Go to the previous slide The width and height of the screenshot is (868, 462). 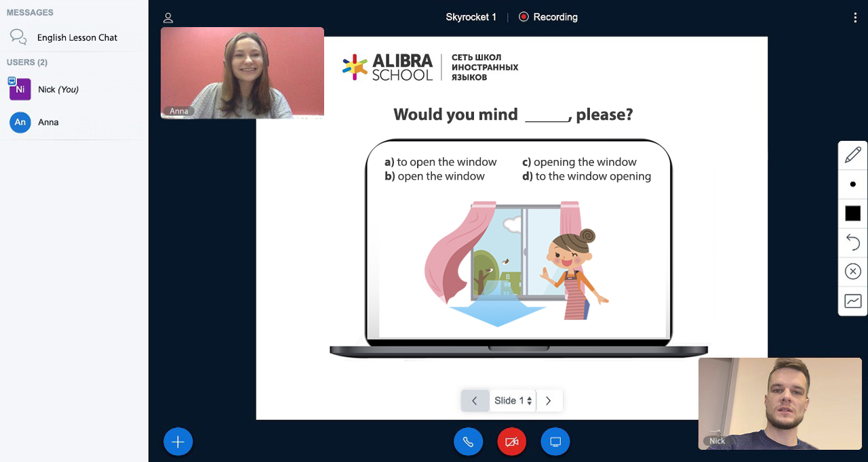point(475,400)
